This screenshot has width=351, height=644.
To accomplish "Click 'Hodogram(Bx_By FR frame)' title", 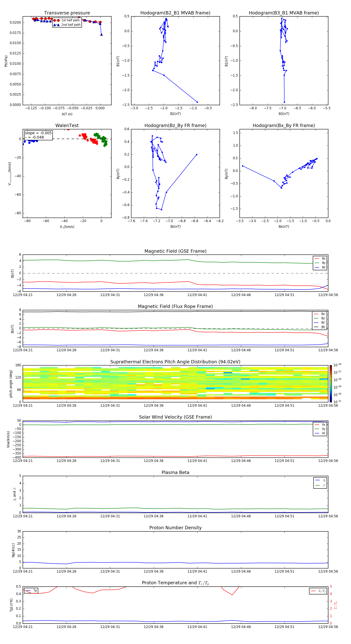I will pyautogui.click(x=284, y=125).
